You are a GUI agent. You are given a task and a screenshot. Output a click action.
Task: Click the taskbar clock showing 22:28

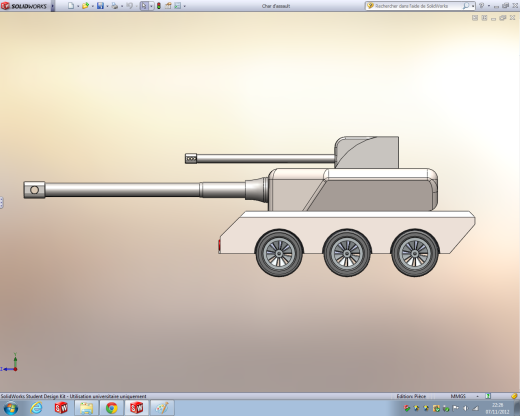coord(497,408)
